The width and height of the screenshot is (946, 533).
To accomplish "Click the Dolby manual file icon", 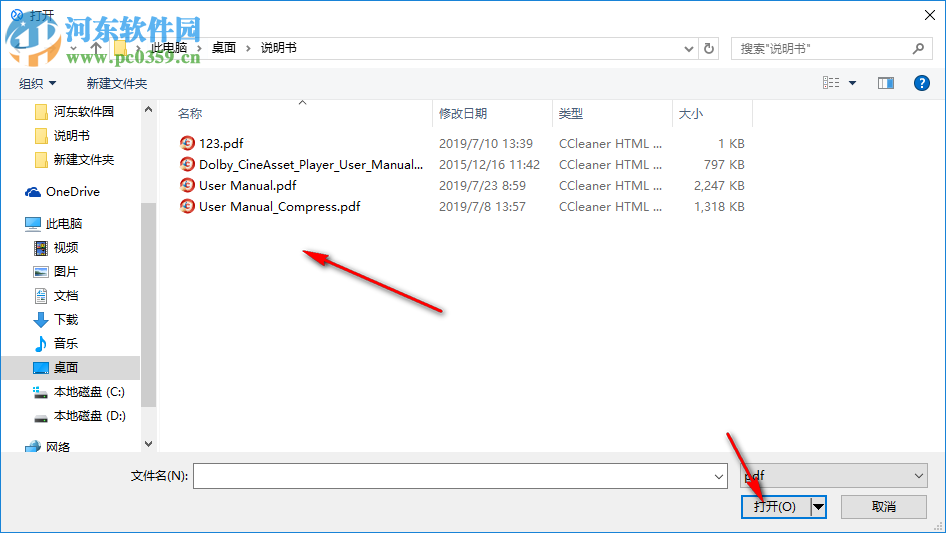I will click(187, 164).
